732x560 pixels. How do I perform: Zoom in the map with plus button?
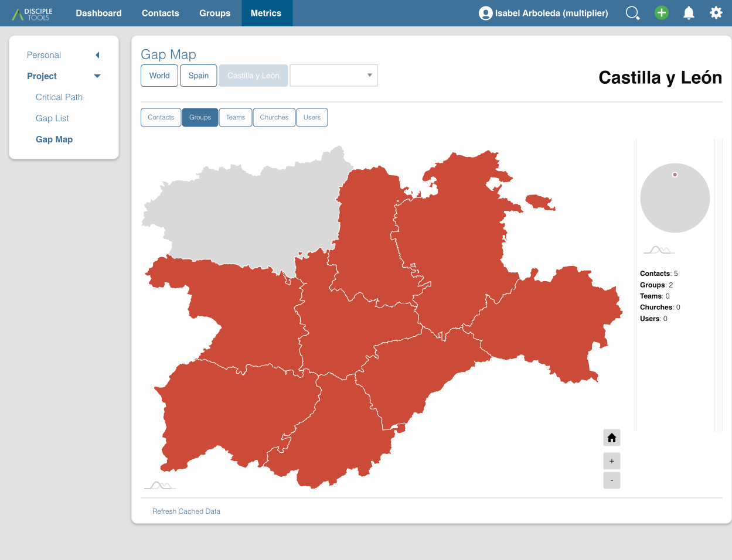point(612,461)
